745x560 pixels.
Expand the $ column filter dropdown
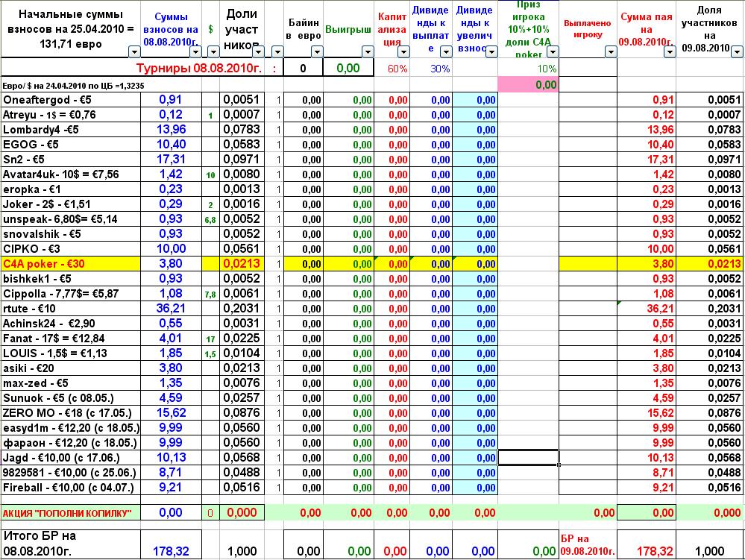point(213,51)
